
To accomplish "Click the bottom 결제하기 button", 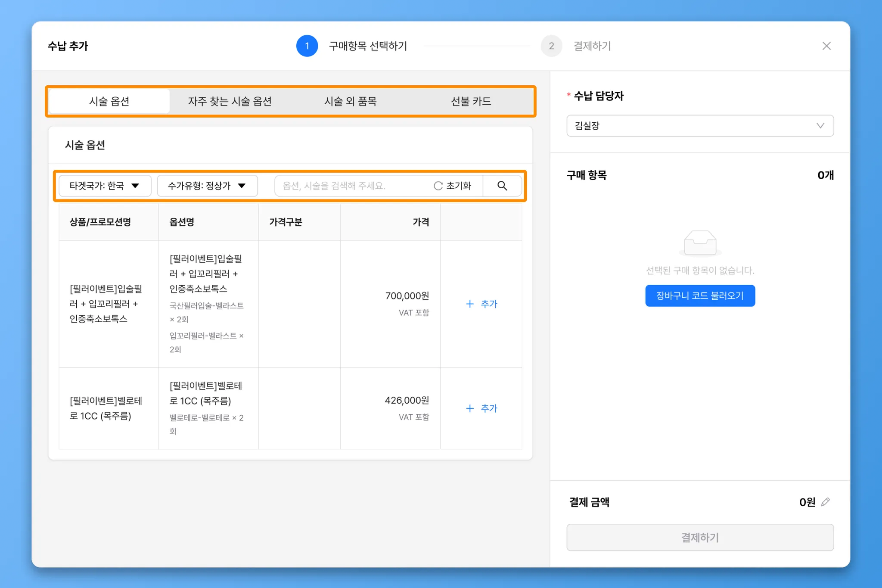I will coord(700,537).
